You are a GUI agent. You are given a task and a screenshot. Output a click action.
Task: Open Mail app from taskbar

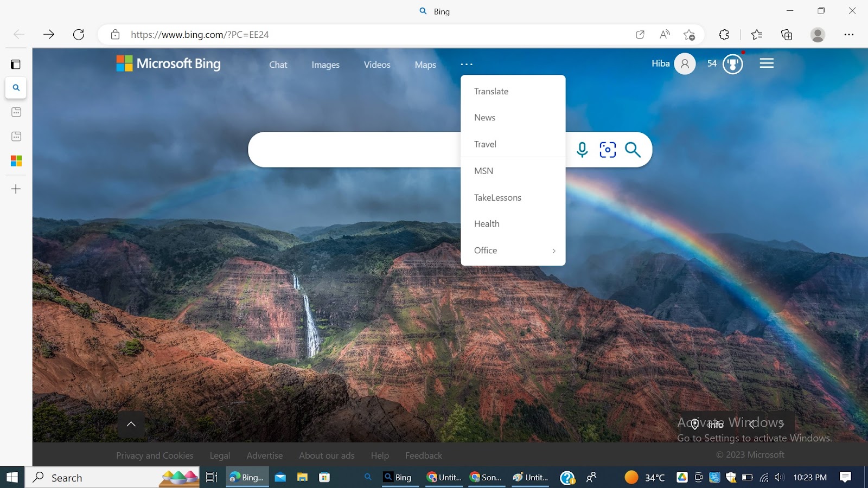(280, 477)
